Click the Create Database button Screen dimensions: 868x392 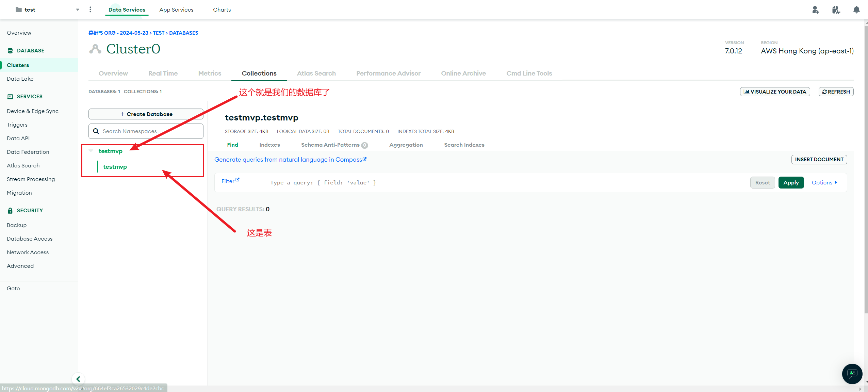[x=146, y=114]
